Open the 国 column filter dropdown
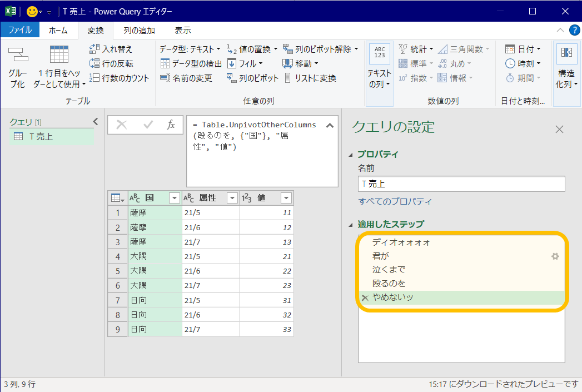582x392 pixels. pyautogui.click(x=175, y=197)
